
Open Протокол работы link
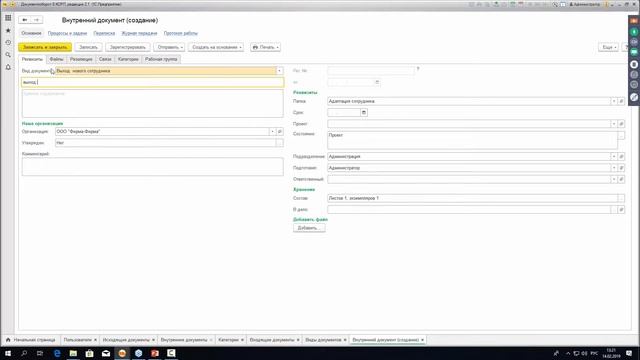point(180,33)
